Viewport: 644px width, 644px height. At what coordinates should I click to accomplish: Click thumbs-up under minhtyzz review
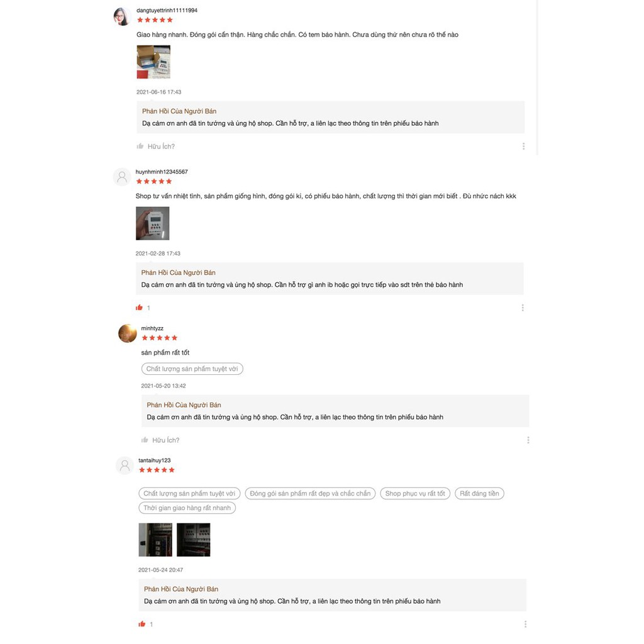(145, 440)
